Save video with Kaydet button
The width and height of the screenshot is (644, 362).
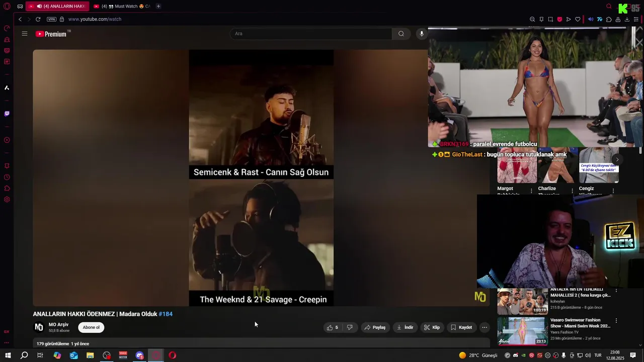click(x=461, y=327)
